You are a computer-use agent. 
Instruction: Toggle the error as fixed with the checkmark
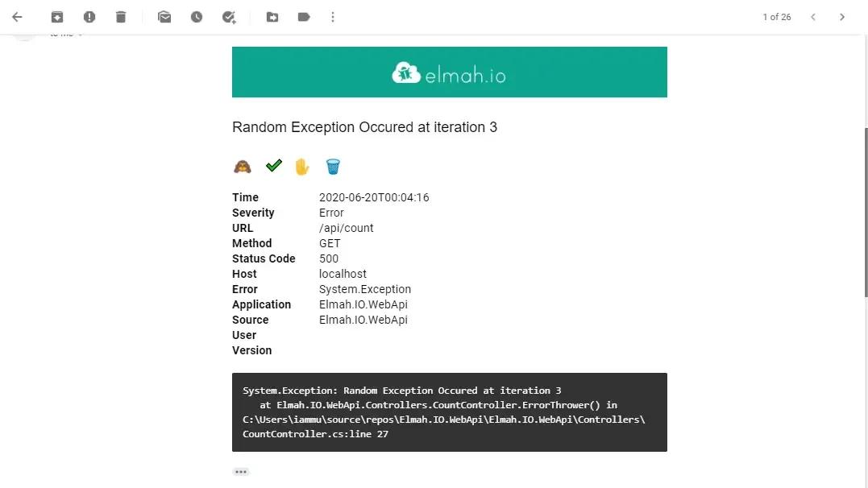point(273,167)
